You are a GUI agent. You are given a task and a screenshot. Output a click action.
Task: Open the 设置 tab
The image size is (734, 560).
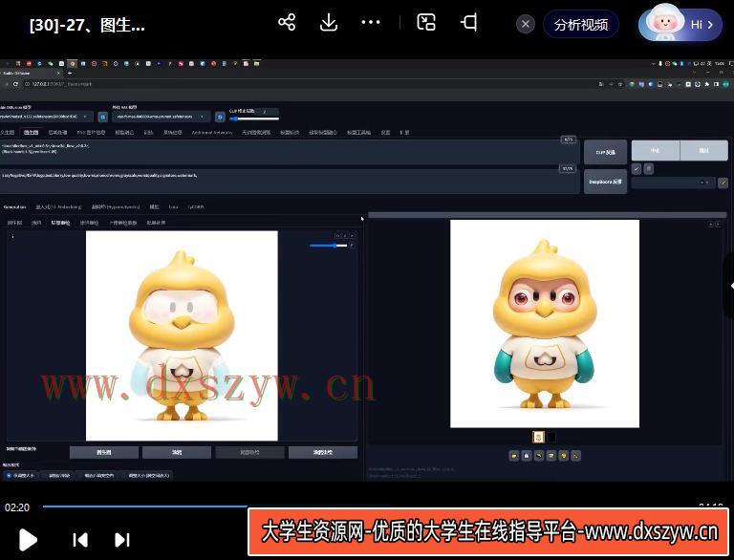point(385,133)
